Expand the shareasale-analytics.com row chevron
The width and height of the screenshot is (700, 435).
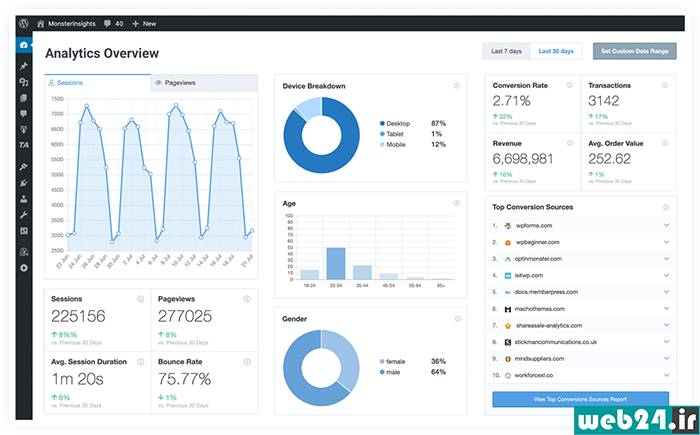(x=666, y=325)
